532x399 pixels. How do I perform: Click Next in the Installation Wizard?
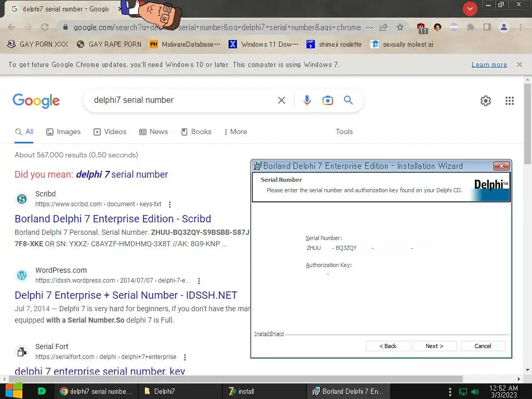click(434, 346)
